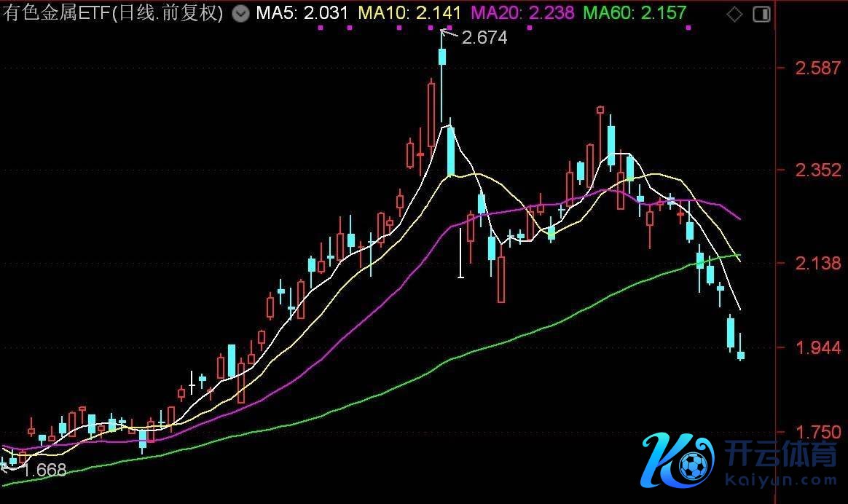Click the leftmost purple event marker

click(x=321, y=28)
